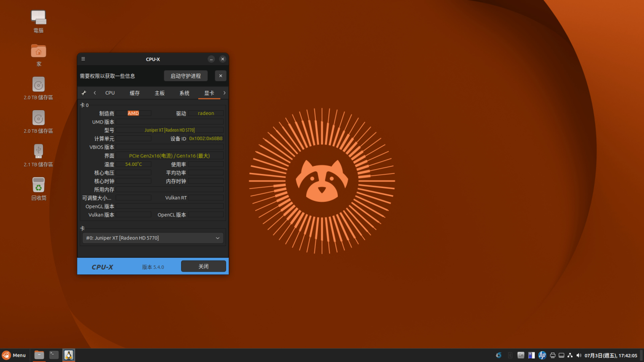Screen dimensions: 644x362
Task: Open the 主板 tab
Action: 160,93
